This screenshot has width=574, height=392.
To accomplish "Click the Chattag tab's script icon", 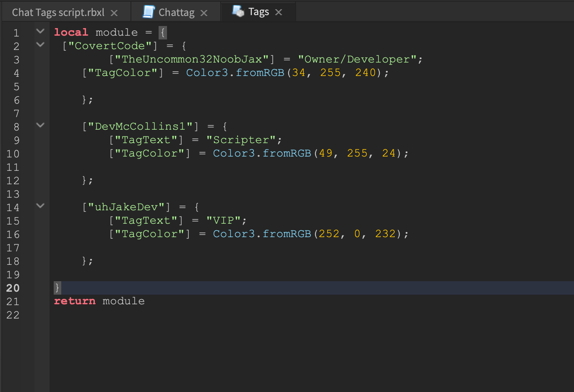I will tap(148, 12).
